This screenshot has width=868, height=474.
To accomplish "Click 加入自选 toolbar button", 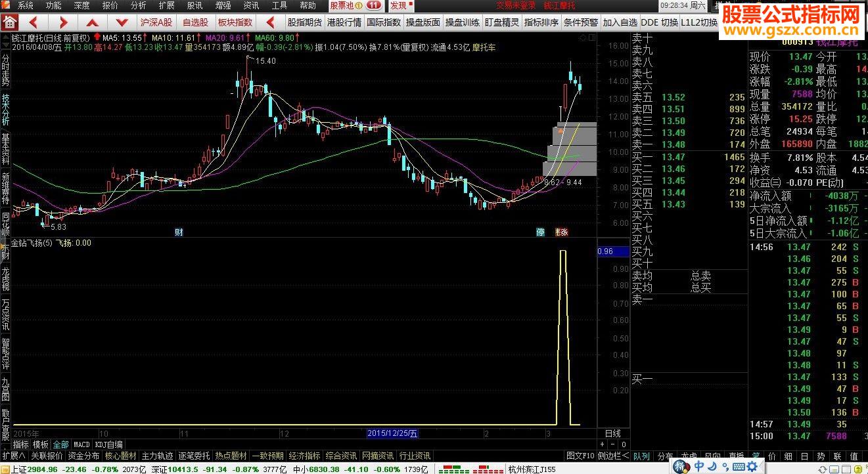I will tap(620, 22).
